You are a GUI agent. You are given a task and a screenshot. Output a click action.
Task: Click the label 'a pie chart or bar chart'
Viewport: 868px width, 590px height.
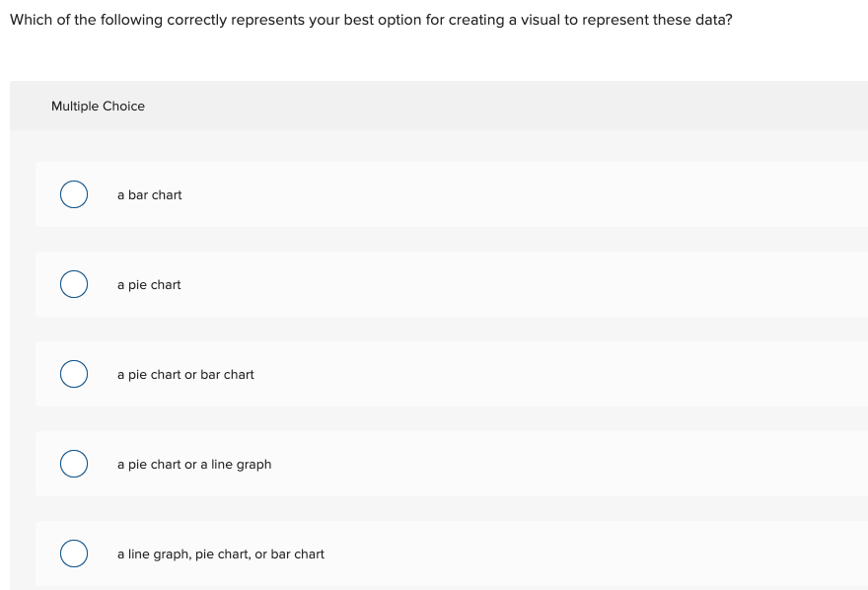(x=185, y=374)
